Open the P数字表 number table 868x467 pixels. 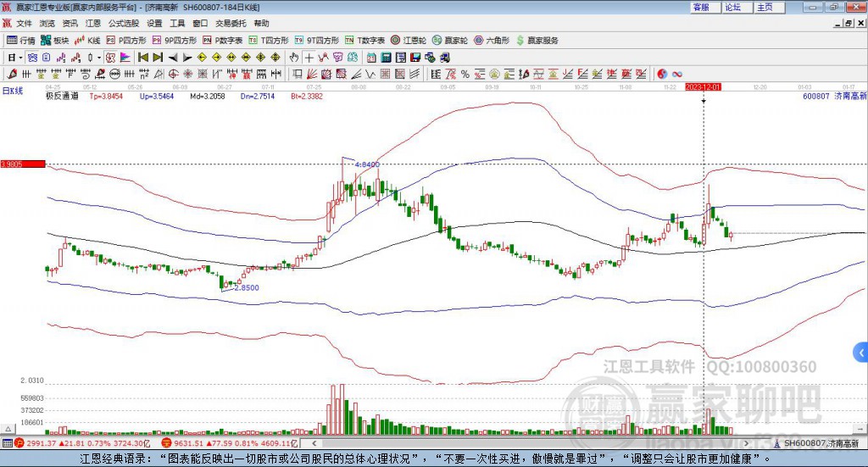[223, 41]
